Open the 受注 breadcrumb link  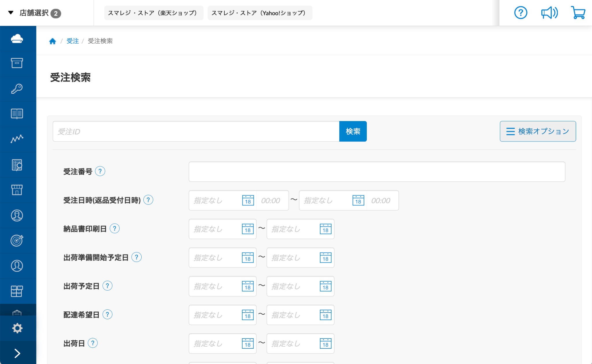point(73,41)
